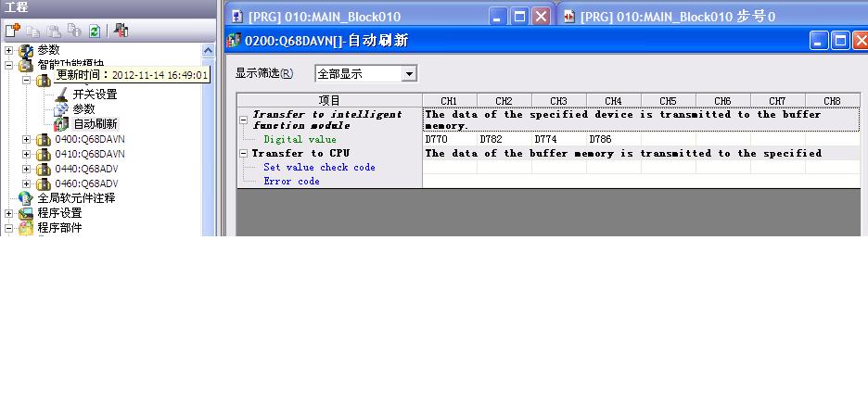Collapse Transfer to intelligent function module row
Image resolution: width=868 pixels, height=417 pixels.
click(244, 115)
